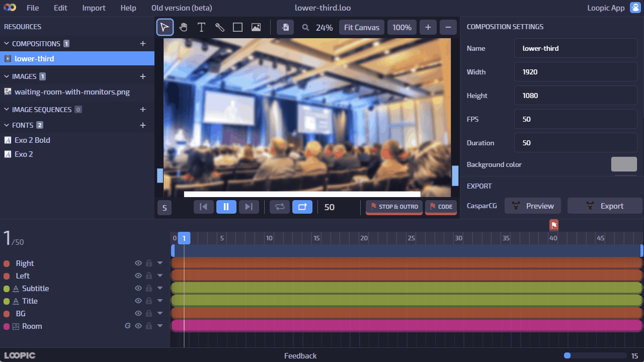This screenshot has width=644, height=362.
Task: Click the zoom in plus button
Action: [x=428, y=27]
